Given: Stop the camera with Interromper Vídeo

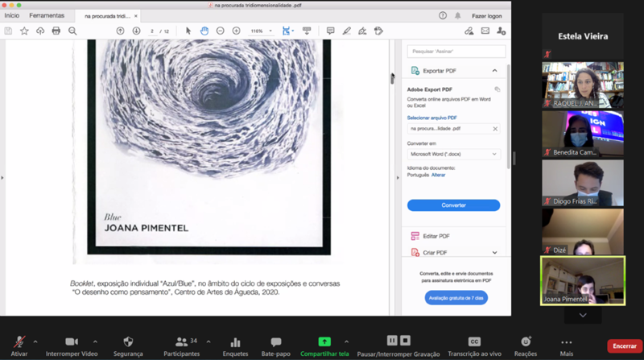Looking at the screenshot, I should pyautogui.click(x=72, y=346).
